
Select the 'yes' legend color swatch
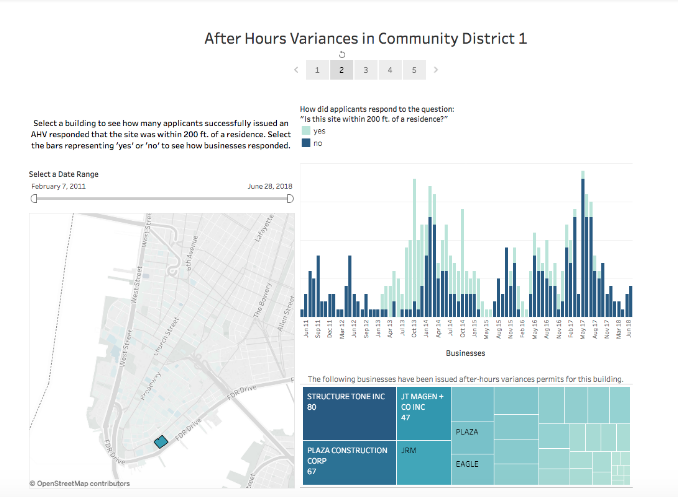pos(305,132)
